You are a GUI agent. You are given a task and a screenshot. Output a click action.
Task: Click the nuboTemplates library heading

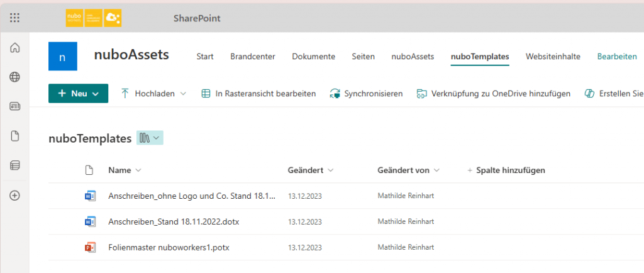pos(90,138)
